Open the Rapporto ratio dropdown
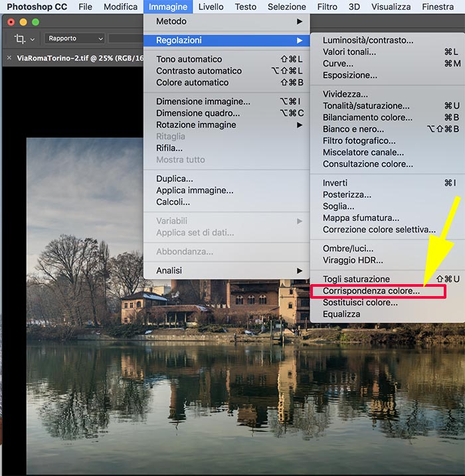The image size is (465, 476). (74, 39)
